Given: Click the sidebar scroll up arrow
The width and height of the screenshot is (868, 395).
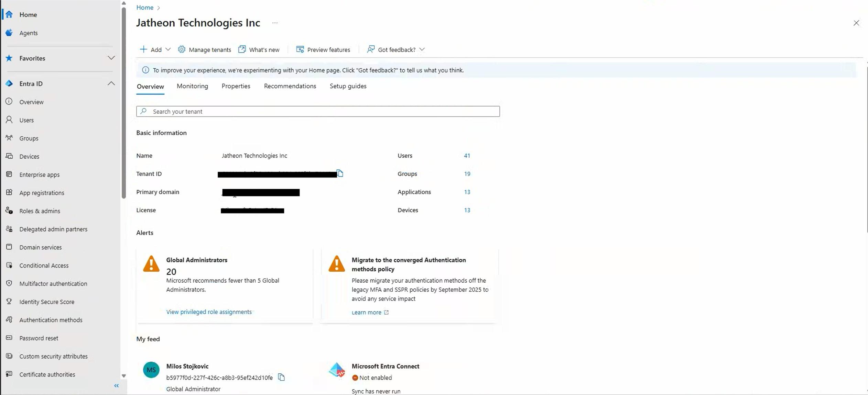Looking at the screenshot, I should pyautogui.click(x=124, y=3).
